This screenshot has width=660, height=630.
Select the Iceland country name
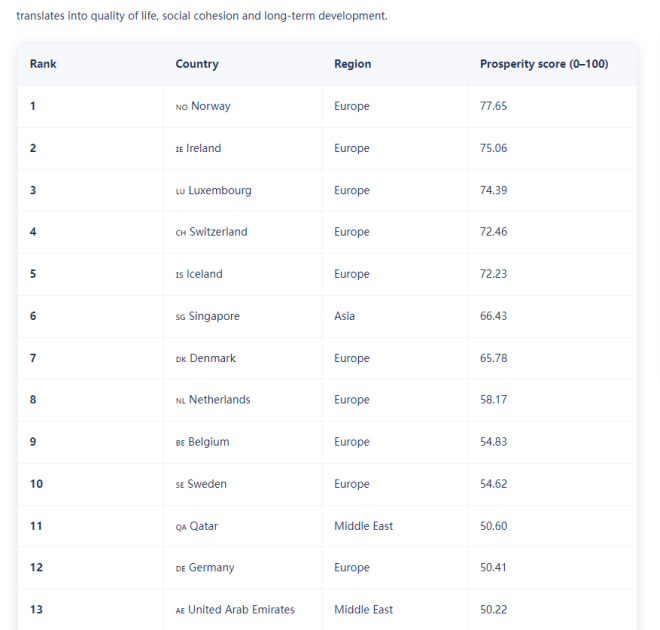pyautogui.click(x=204, y=274)
